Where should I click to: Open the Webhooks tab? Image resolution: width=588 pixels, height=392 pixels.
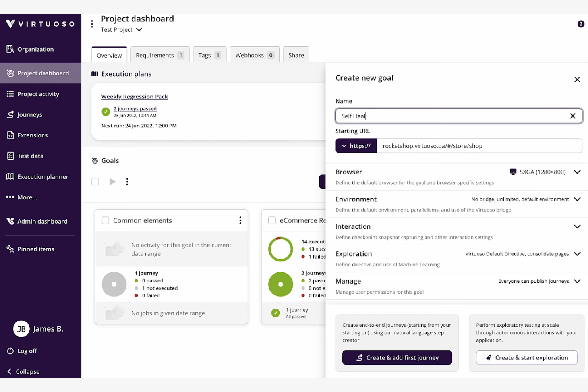click(x=251, y=55)
